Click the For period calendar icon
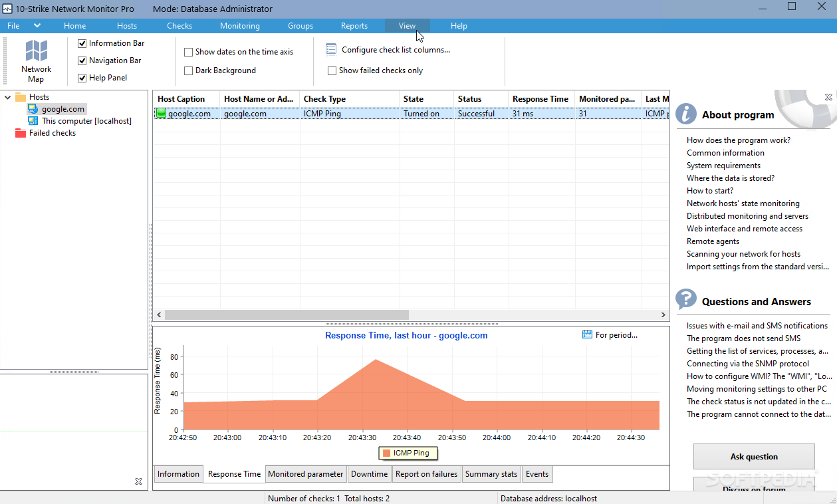 (587, 334)
